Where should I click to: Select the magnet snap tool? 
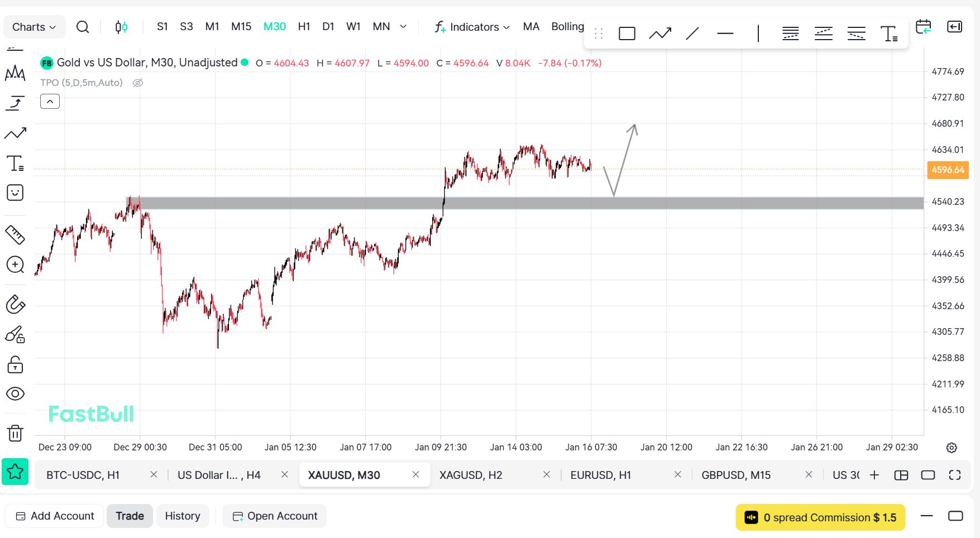[x=15, y=305]
